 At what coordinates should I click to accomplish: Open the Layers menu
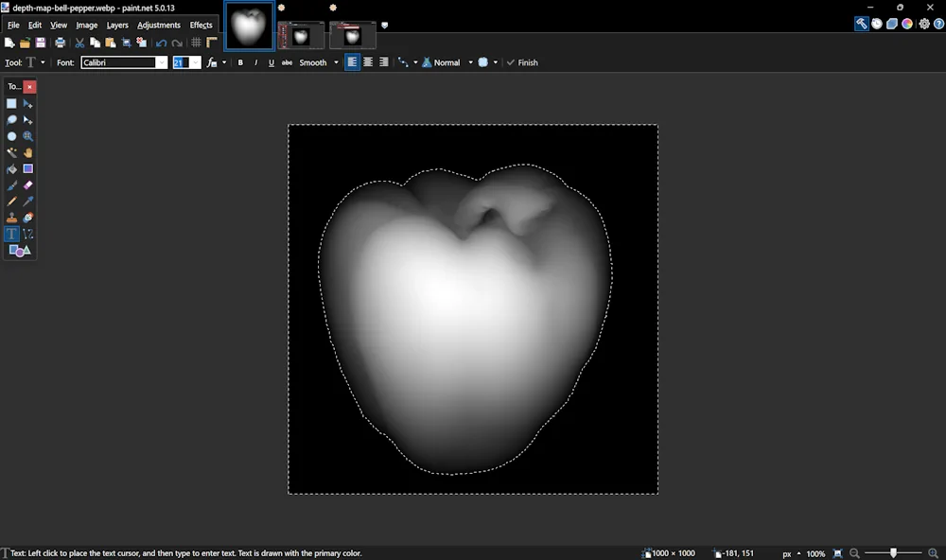(x=117, y=26)
